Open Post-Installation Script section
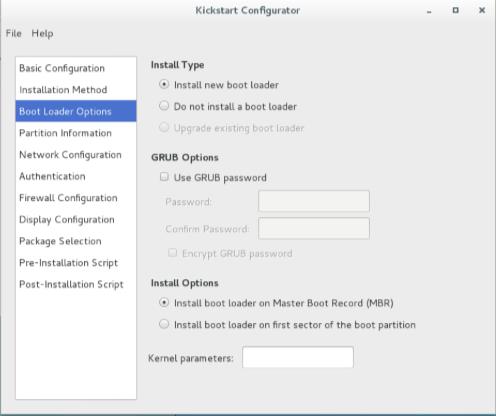 coord(76,284)
